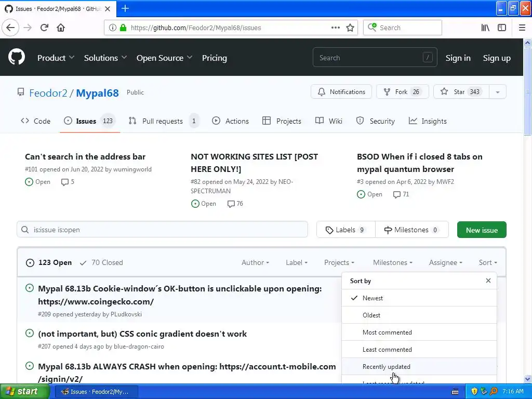Click the Notifications button
The image size is (532, 399).
pyautogui.click(x=341, y=92)
